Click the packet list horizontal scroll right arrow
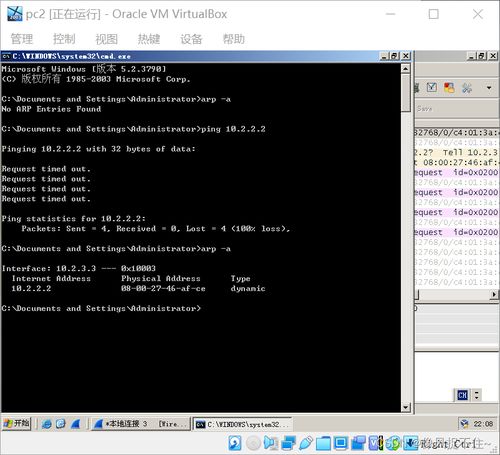Image resolution: width=500 pixels, height=455 pixels. [x=494, y=294]
